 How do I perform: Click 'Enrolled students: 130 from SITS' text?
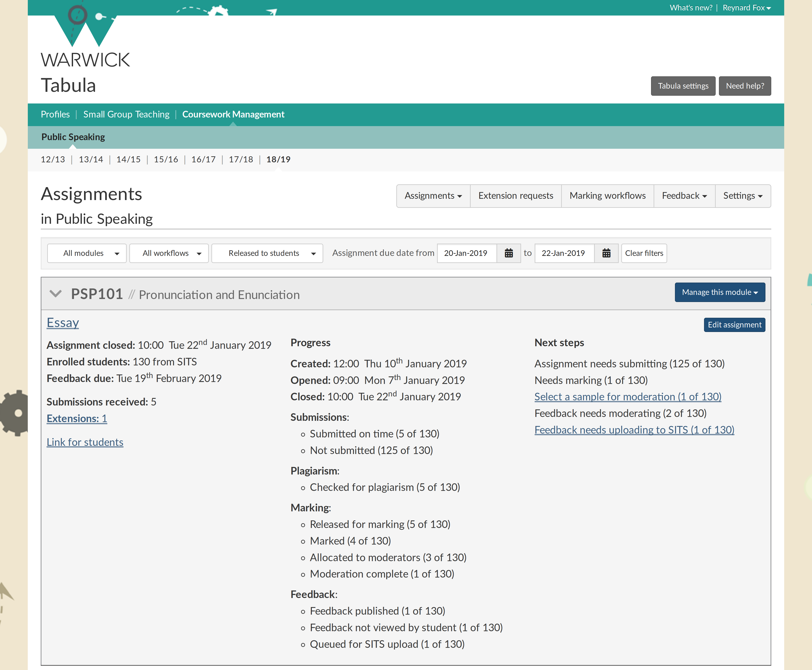click(122, 362)
